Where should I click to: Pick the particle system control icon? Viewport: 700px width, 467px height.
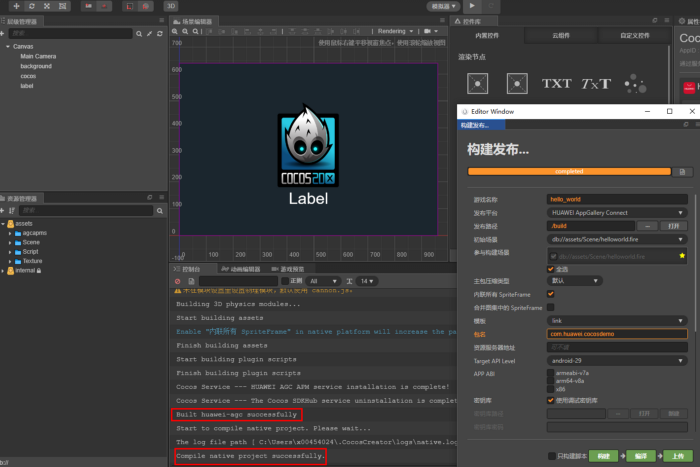tap(635, 83)
